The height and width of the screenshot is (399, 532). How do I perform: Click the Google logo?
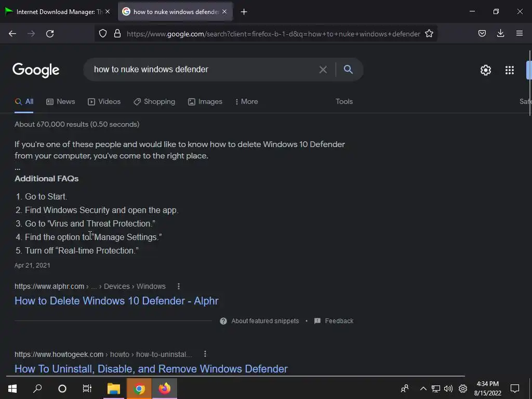(36, 70)
